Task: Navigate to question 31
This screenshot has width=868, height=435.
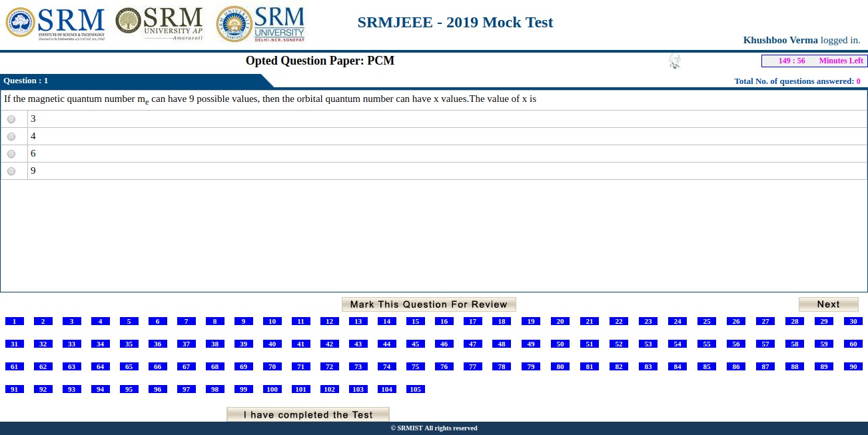Action: (x=14, y=344)
